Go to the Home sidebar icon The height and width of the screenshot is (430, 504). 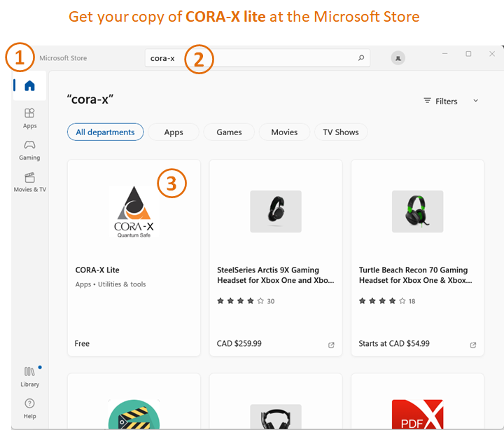pos(29,86)
